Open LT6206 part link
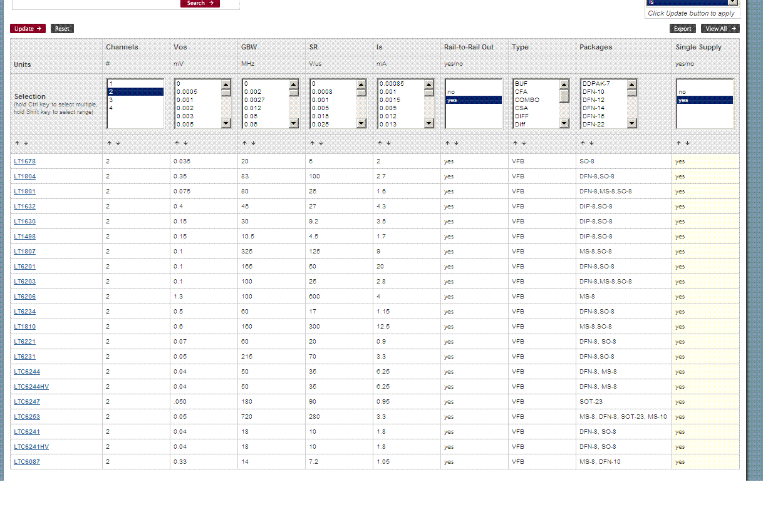The width and height of the screenshot is (763, 532). coord(25,297)
